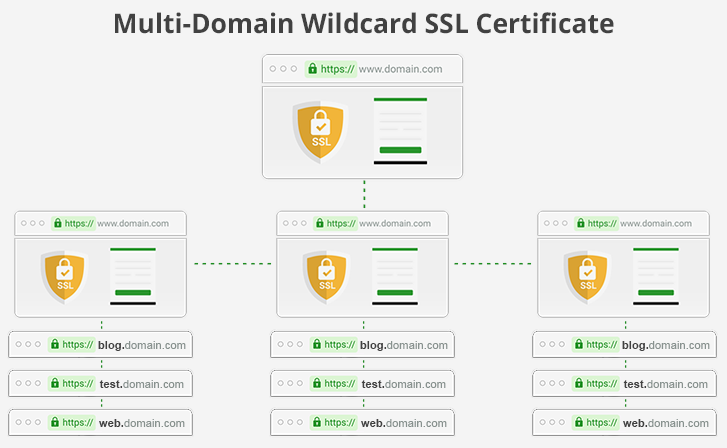This screenshot has width=727, height=448.
Task: Click the padlock beside the left blog.domain.com
Action: 55,345
